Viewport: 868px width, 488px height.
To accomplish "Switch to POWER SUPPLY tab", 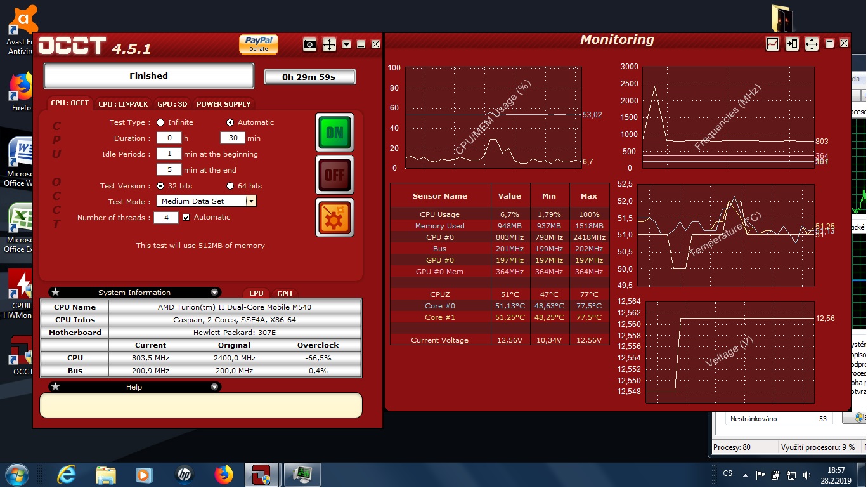I will click(x=224, y=104).
